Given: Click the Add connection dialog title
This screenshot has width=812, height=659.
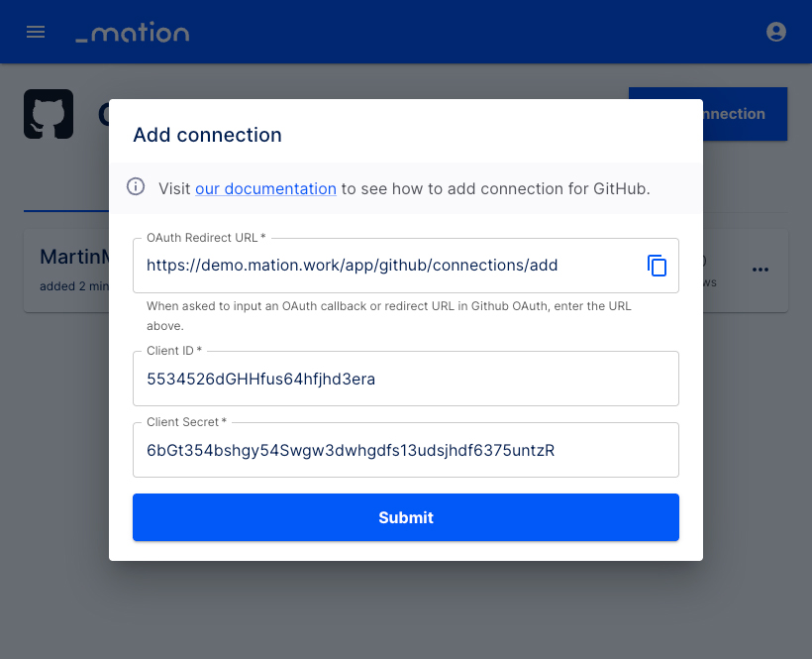Looking at the screenshot, I should (207, 135).
